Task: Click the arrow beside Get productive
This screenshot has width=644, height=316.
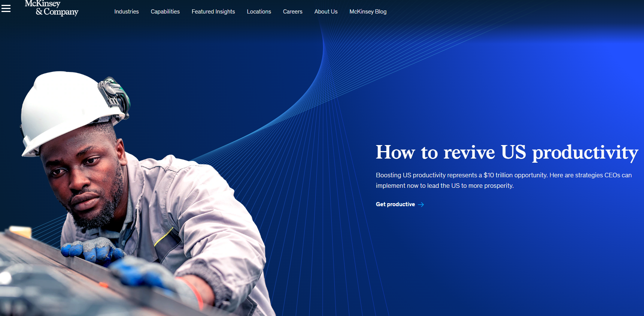Action: click(x=421, y=205)
